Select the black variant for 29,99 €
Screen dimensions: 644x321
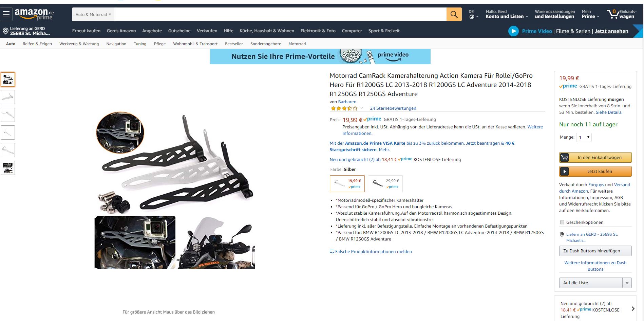(385, 184)
